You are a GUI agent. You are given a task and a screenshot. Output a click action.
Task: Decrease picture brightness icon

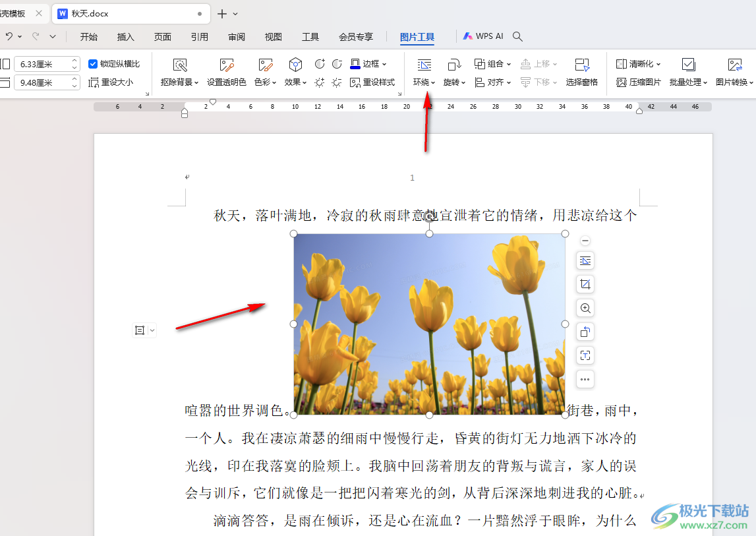point(337,82)
